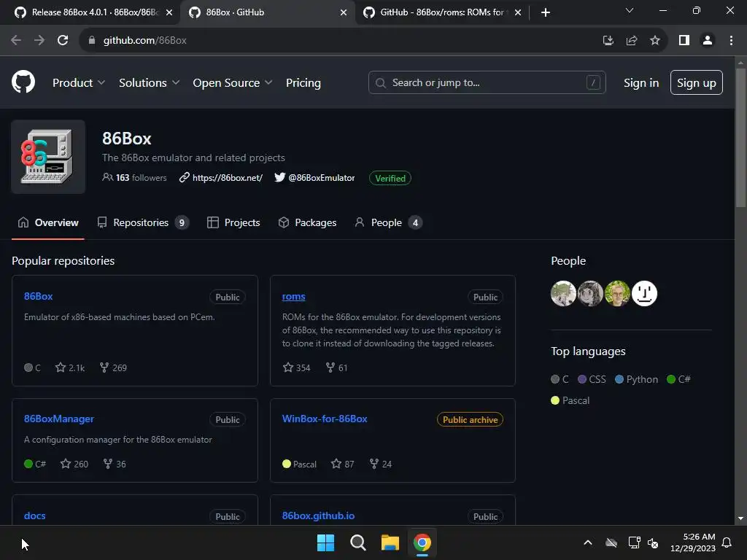Close the 86Box · GitHub tab

(344, 12)
